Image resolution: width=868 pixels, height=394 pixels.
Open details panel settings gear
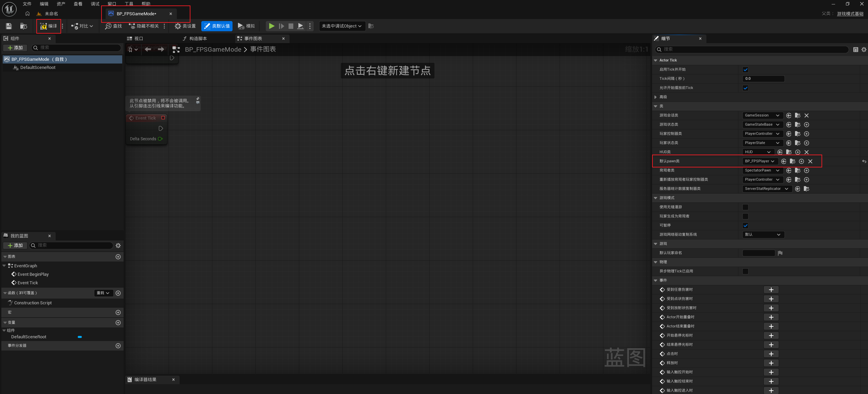tap(864, 50)
